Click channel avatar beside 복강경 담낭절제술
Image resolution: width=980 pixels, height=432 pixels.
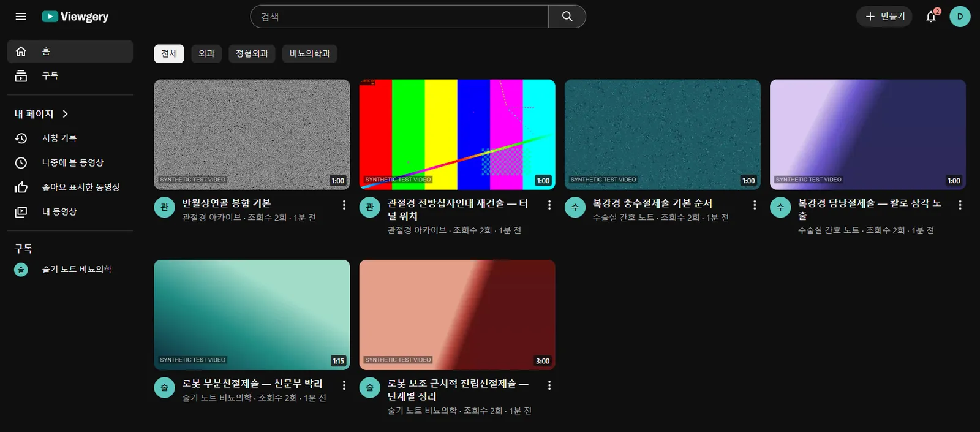point(780,207)
